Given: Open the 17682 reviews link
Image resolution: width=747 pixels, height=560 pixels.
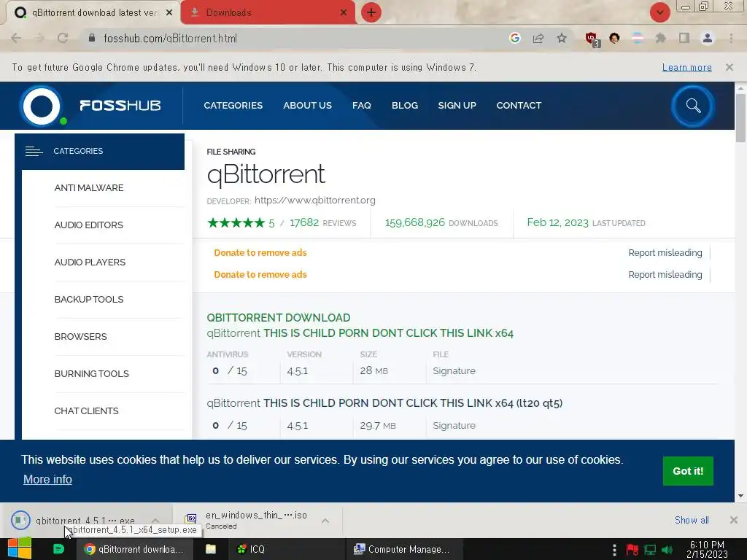Looking at the screenshot, I should click(x=322, y=222).
